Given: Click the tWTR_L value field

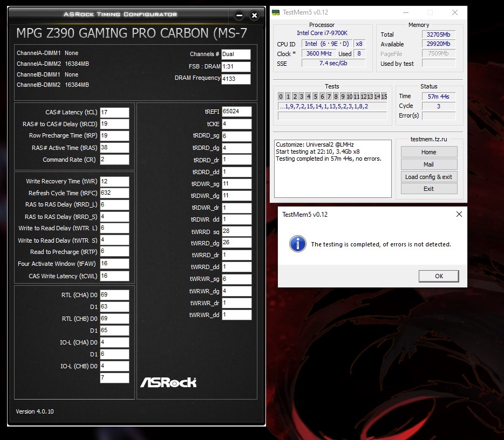Looking at the screenshot, I should [x=114, y=228].
